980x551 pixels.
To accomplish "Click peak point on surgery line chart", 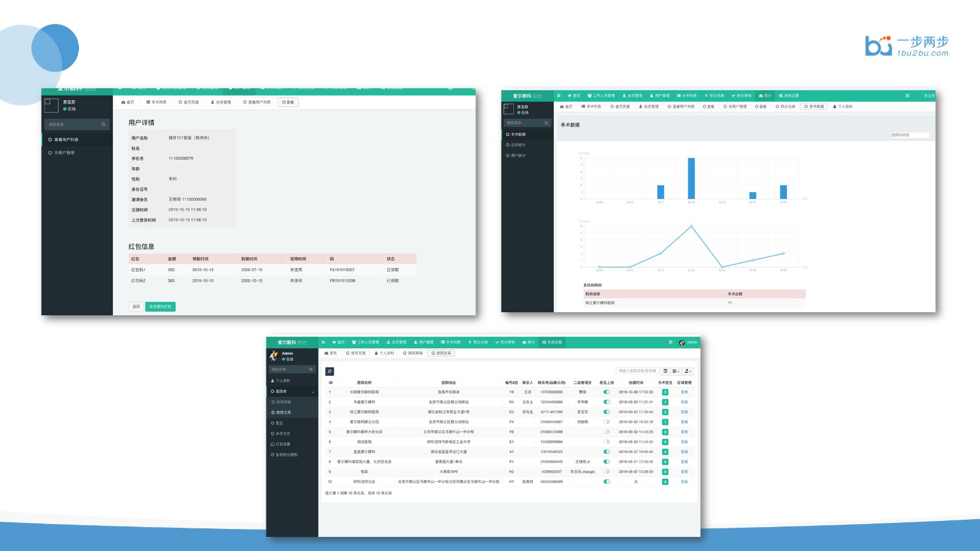I will click(692, 227).
